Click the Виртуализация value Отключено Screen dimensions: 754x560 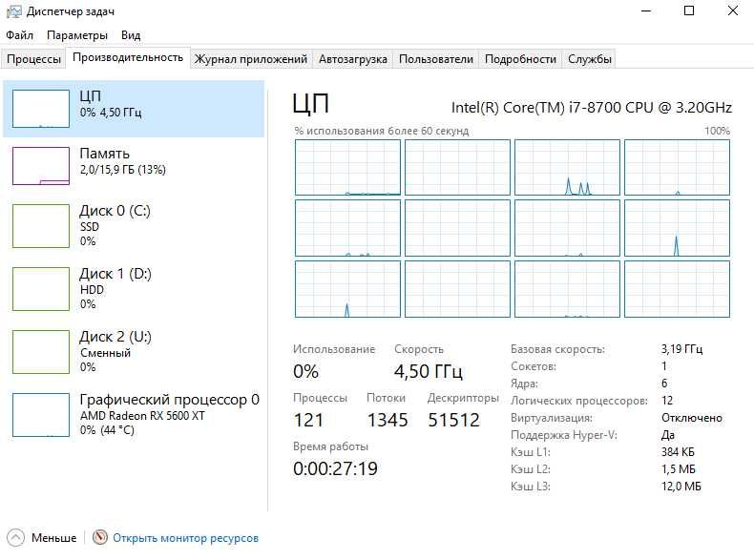pyautogui.click(x=692, y=418)
